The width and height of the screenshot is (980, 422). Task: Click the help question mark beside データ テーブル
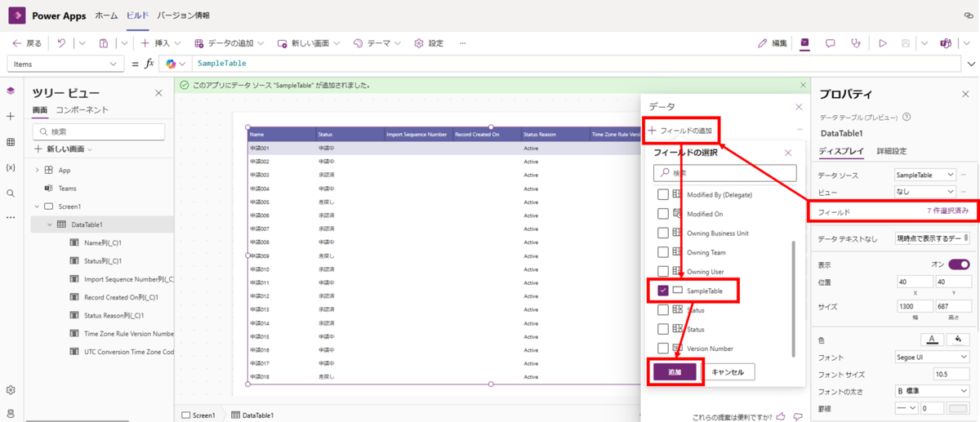click(x=906, y=118)
